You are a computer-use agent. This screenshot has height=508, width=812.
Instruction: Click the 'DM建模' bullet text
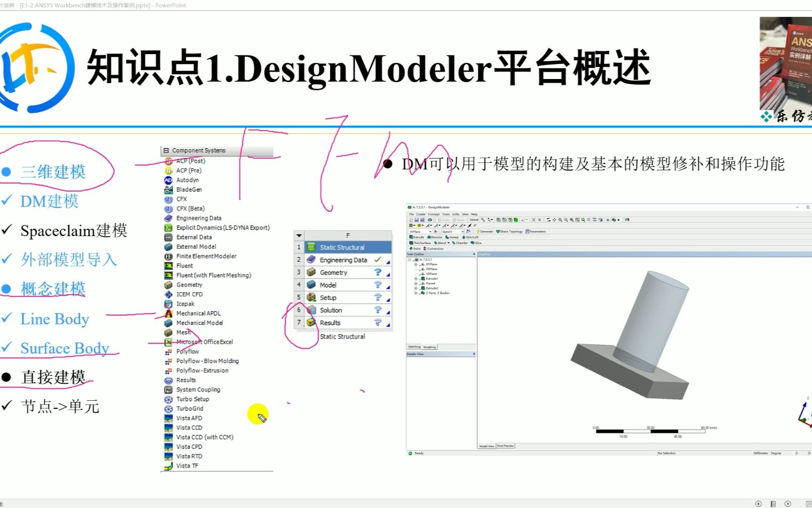[x=49, y=201]
